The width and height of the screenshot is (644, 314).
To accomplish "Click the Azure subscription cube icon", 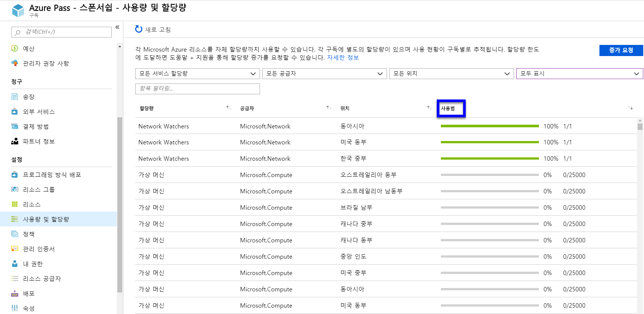I will pos(18,10).
